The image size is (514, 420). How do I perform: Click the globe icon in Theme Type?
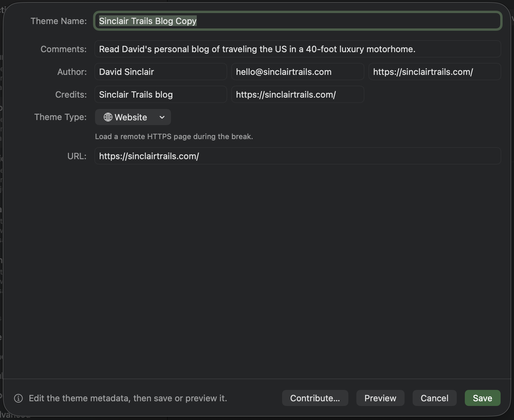108,117
